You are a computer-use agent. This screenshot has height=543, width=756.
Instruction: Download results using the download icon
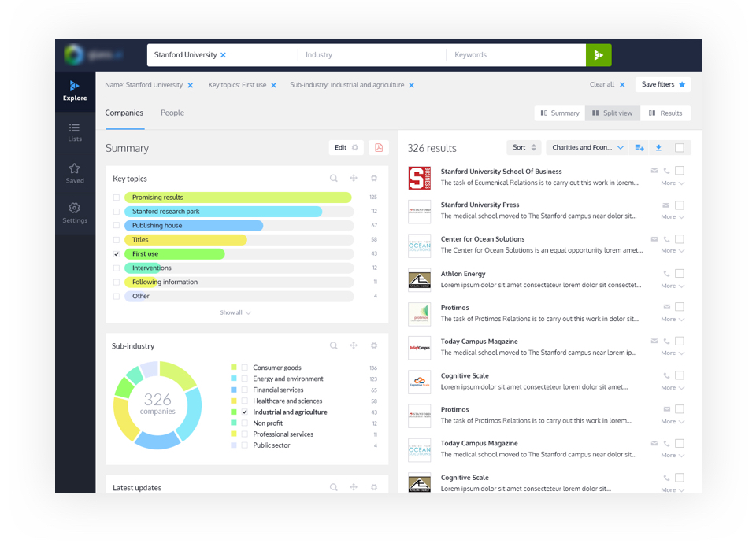click(x=658, y=148)
